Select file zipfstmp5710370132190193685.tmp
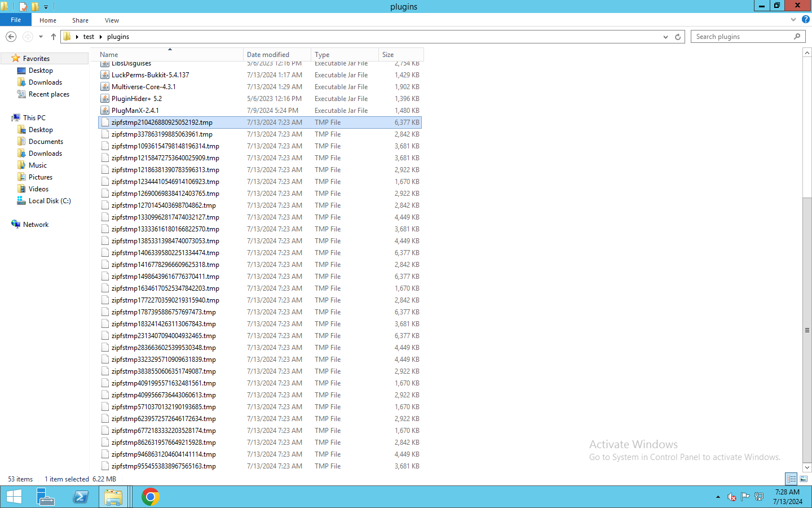Screen dimensions: 812x508 [x=164, y=407]
